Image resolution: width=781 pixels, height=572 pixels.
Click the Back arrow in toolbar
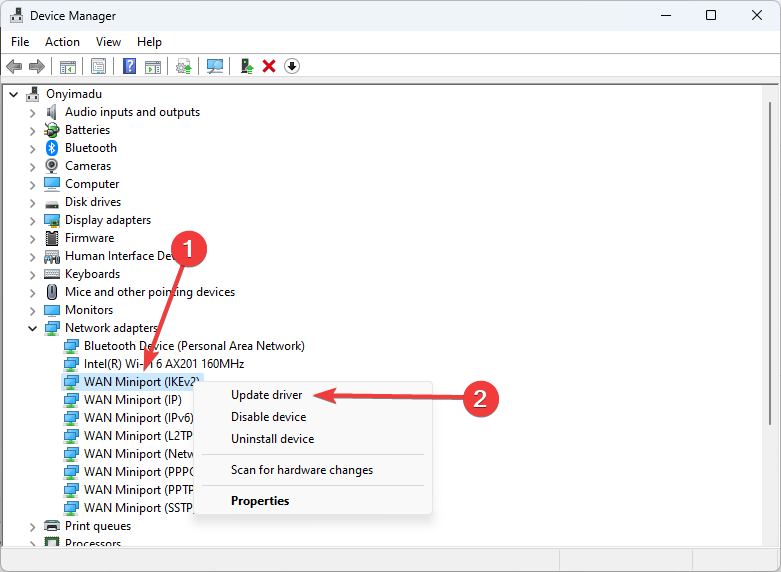pyautogui.click(x=14, y=66)
